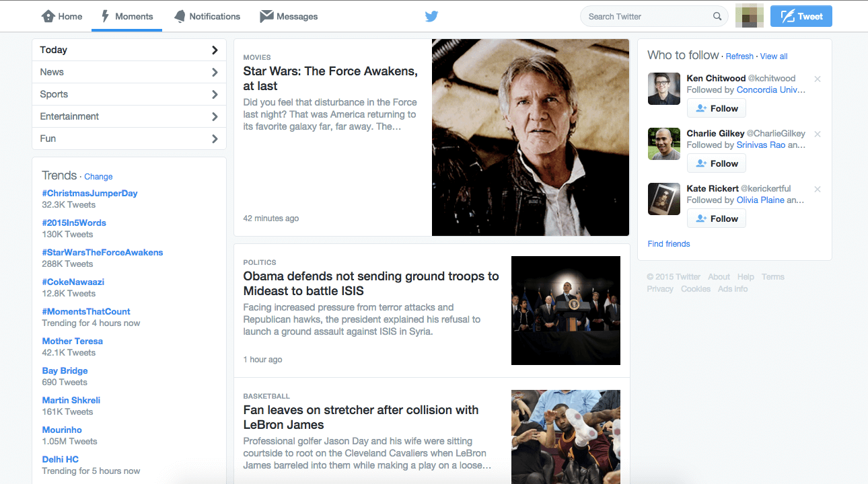
Task: Expand the Today category chevron
Action: click(215, 50)
